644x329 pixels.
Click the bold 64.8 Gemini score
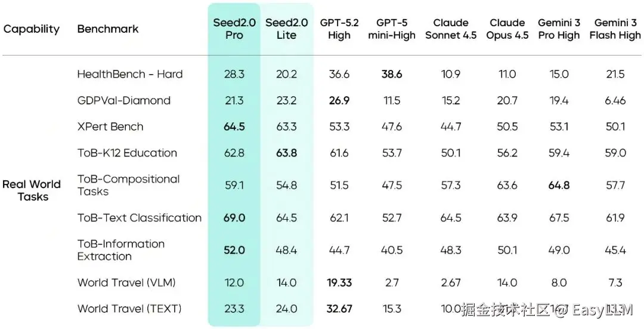tap(559, 185)
